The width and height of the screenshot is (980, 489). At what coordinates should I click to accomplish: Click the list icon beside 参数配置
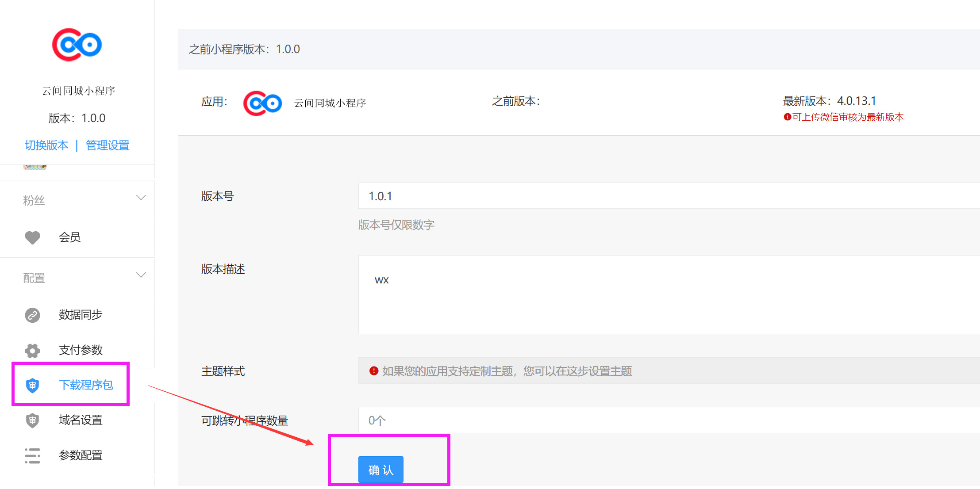coord(32,455)
